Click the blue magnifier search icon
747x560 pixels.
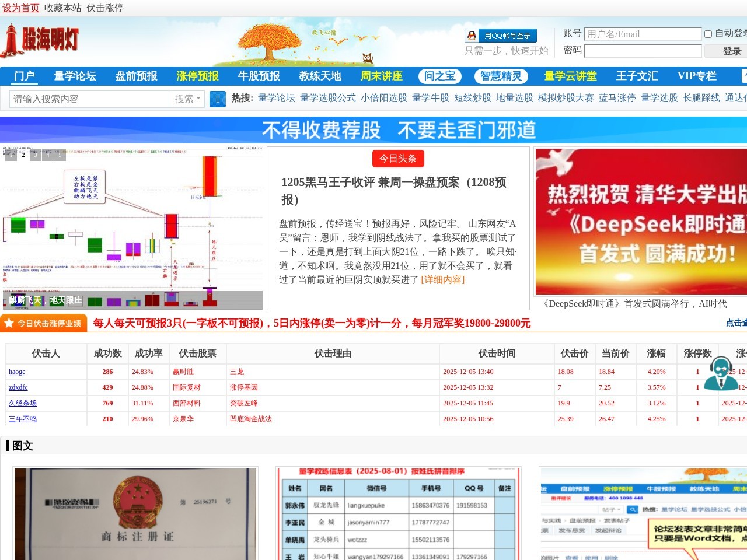click(x=217, y=99)
